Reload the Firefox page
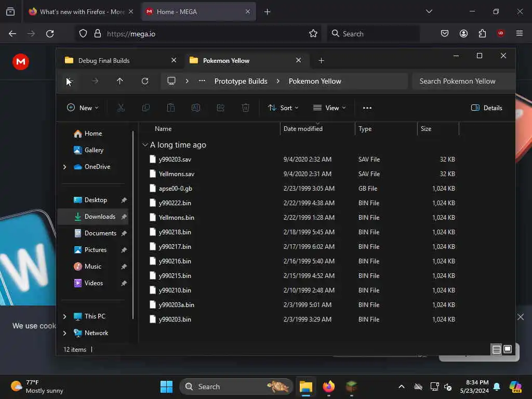This screenshot has width=532, height=399. (50, 34)
